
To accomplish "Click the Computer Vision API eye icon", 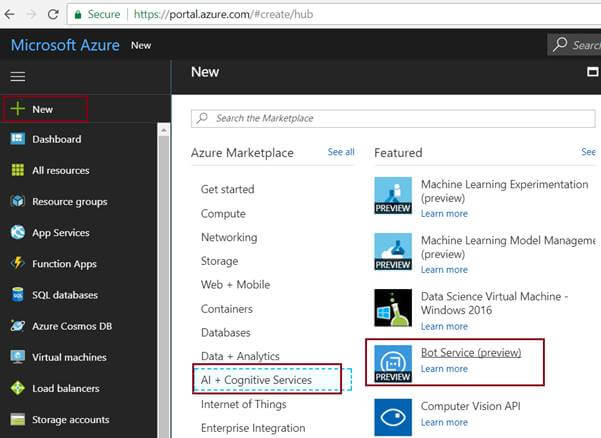I will click(x=393, y=417).
